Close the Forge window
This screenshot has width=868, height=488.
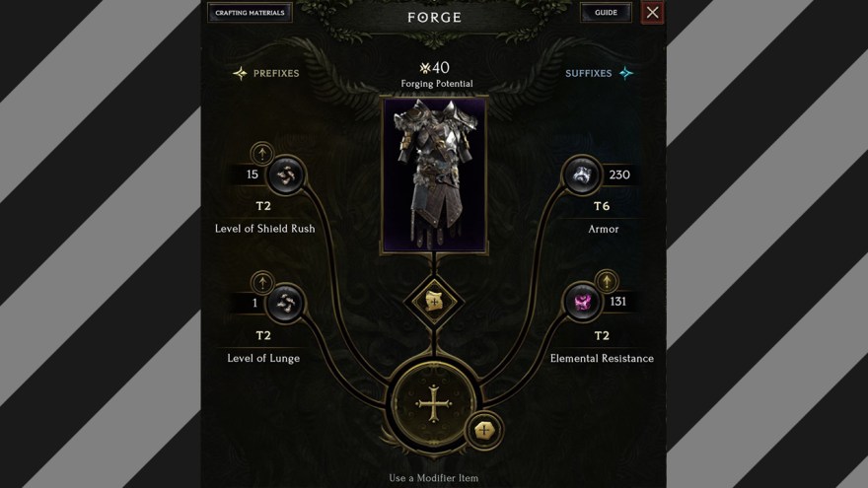click(652, 12)
